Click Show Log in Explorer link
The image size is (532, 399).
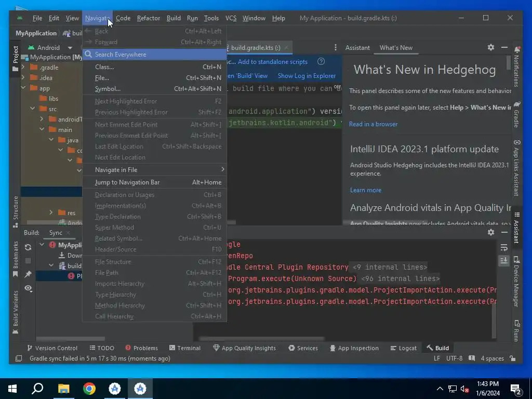pos(307,76)
